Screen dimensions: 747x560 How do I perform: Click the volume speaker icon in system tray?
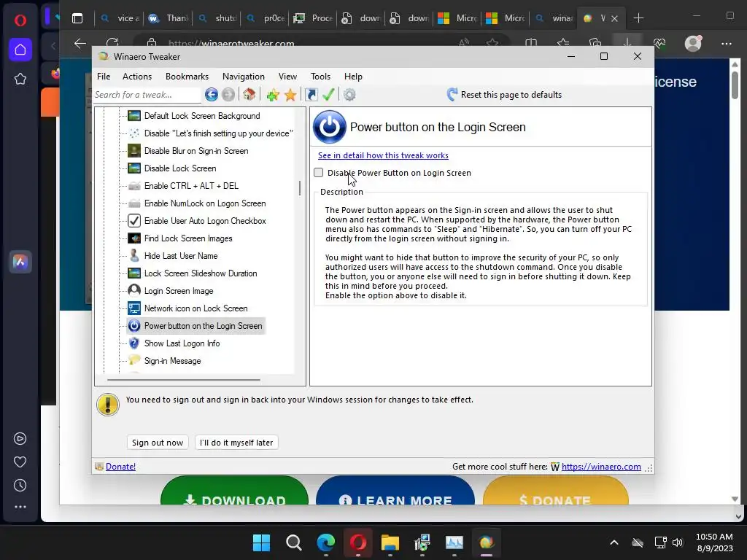coord(678,542)
